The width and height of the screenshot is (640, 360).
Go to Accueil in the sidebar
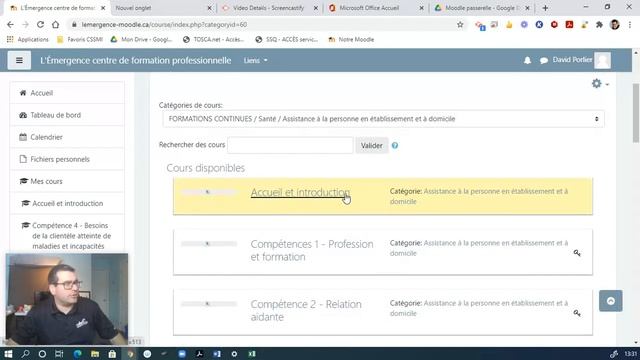coord(67,93)
